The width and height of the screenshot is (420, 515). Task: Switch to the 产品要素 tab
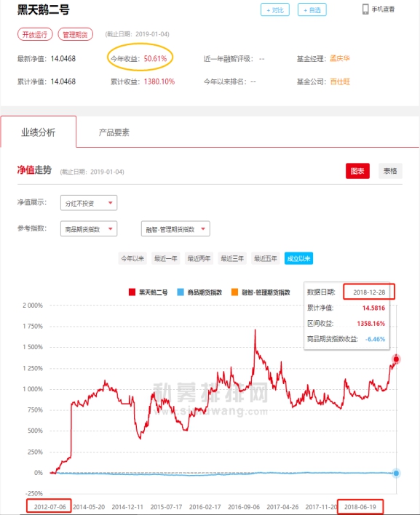(114, 132)
